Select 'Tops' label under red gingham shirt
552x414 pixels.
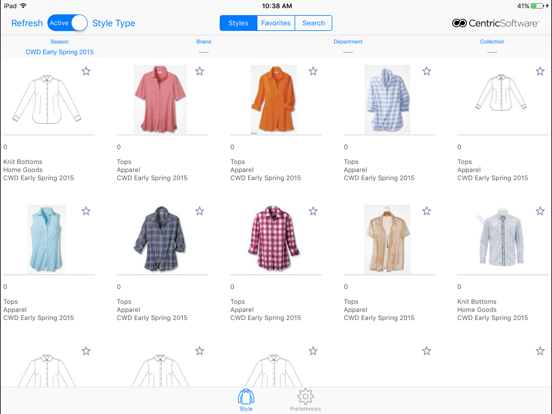coord(237,302)
